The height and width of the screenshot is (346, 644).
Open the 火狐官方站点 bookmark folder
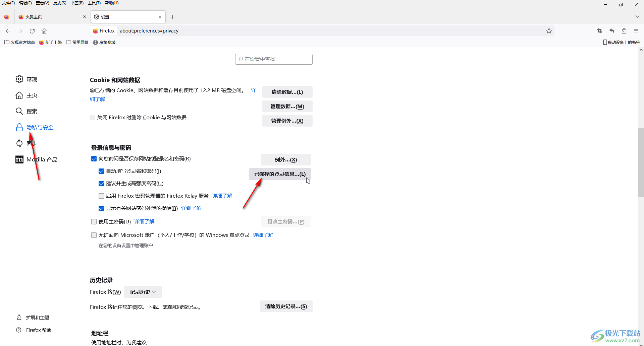click(x=19, y=42)
